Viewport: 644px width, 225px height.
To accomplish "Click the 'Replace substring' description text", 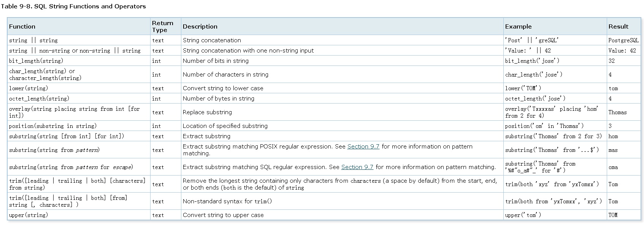I will point(207,112).
